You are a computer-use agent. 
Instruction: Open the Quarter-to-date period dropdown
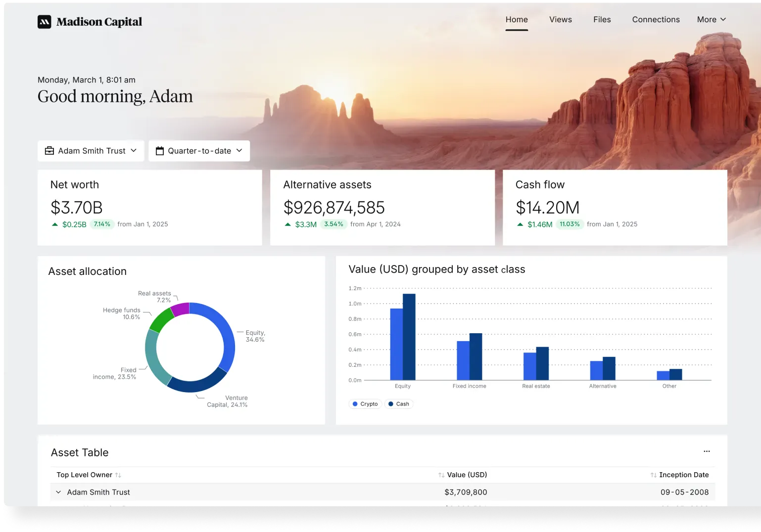coord(199,151)
